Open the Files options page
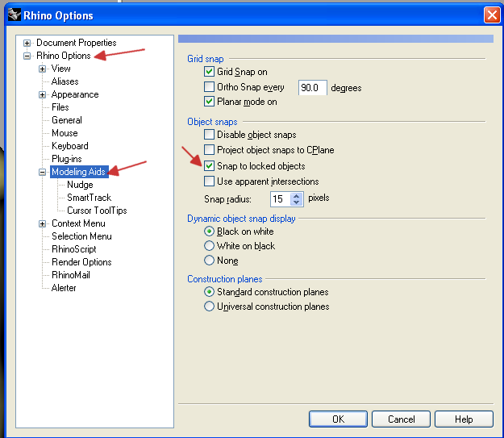Image resolution: width=504 pixels, height=438 pixels. (60, 107)
